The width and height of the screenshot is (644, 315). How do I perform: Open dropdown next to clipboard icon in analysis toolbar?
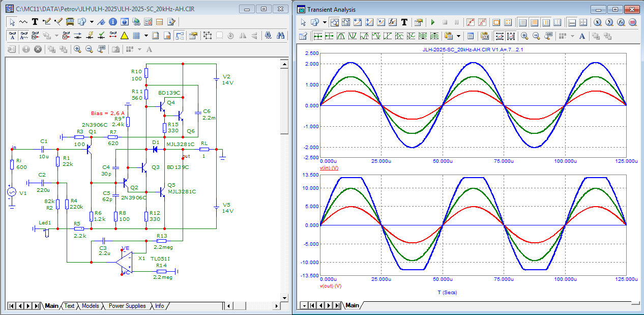tap(458, 36)
